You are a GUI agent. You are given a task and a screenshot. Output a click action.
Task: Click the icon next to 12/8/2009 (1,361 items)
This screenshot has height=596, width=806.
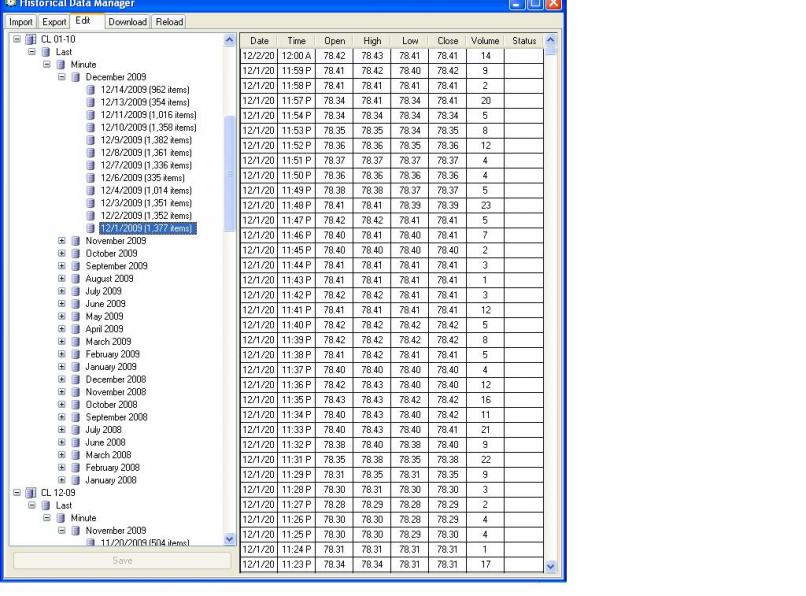coord(90,153)
